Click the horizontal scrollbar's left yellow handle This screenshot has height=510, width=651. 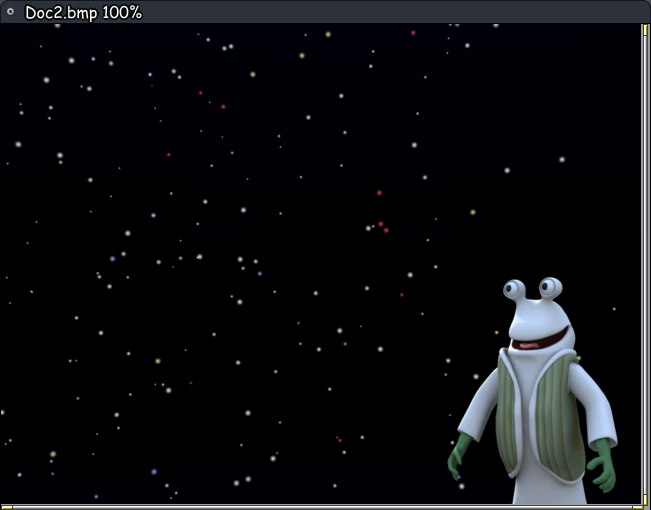[7, 508]
